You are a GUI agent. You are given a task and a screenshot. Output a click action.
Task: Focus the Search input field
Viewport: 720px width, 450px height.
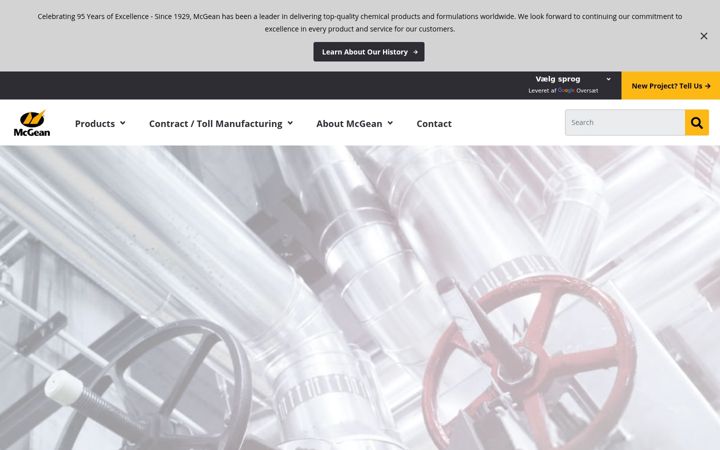[624, 123]
